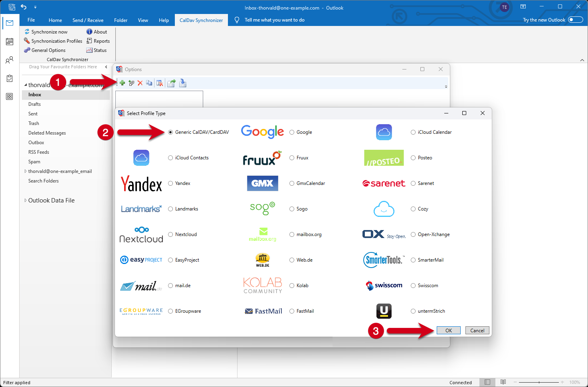Viewport: 588px width, 387px height.
Task: Click Cancel in the profile type dialog
Action: (477, 331)
